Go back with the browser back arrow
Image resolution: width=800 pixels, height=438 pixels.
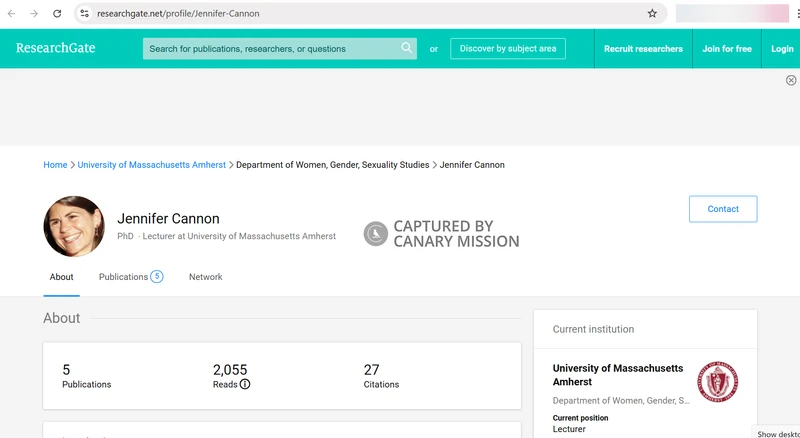coord(11,14)
